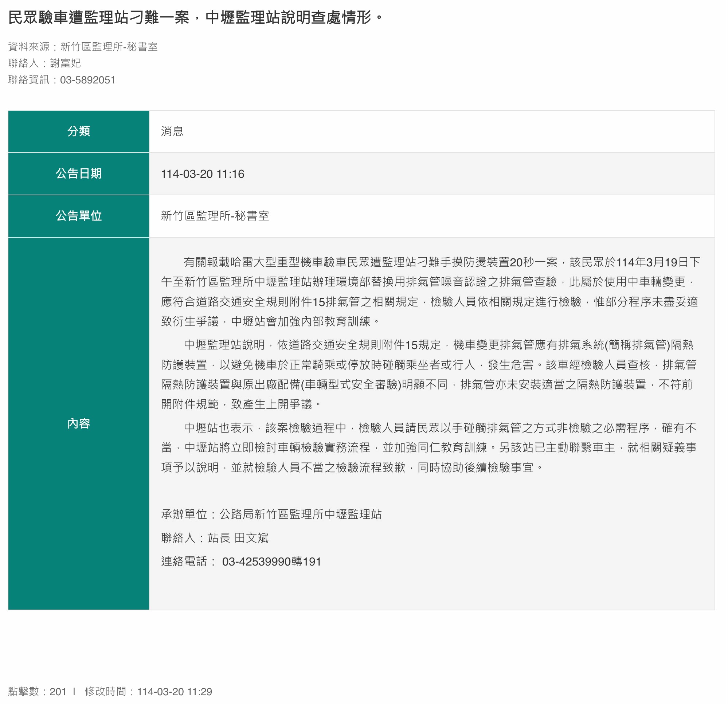This screenshot has width=728, height=704.
Task: Click 連絡電話 03-42539990轉191
Action: pyautogui.click(x=241, y=562)
